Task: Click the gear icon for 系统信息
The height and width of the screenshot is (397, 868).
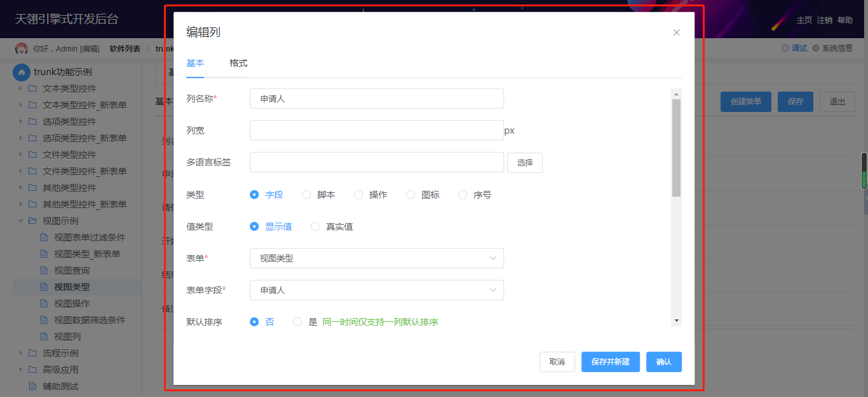Action: [x=816, y=48]
